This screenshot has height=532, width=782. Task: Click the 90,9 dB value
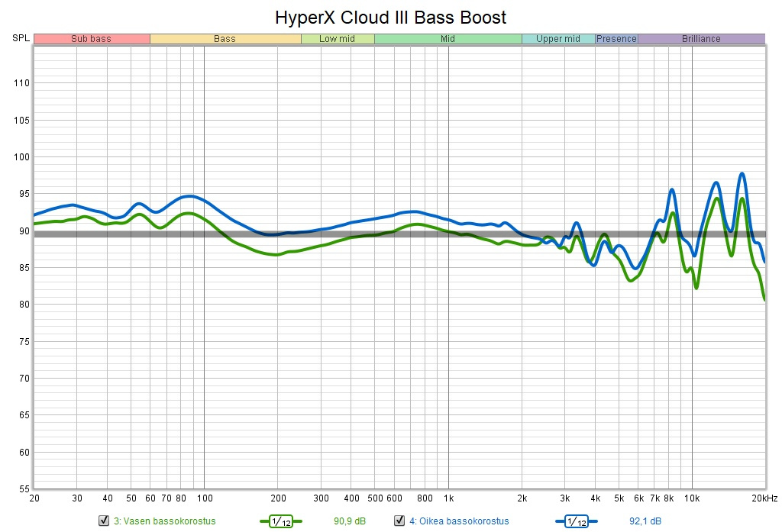(350, 521)
